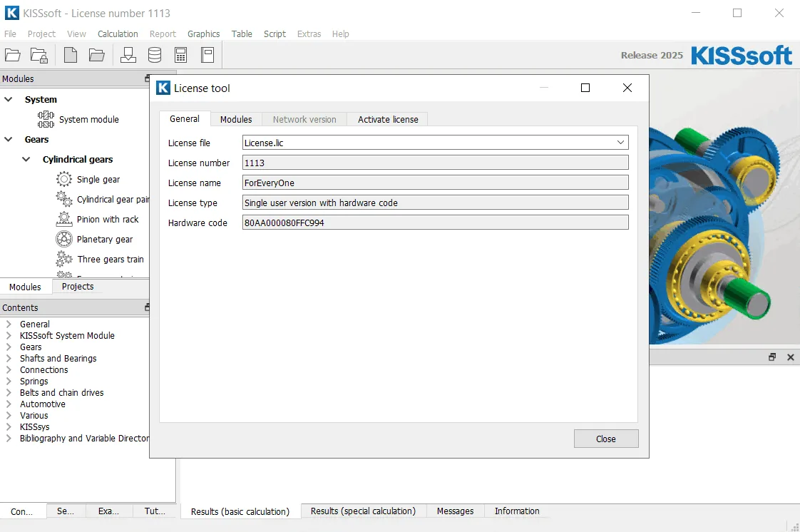
Task: Select Modules tab below the module tree
Action: pos(25,287)
